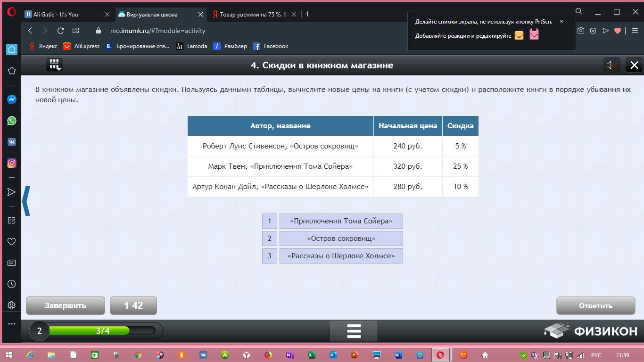Open VK in the Opera sidebar

[x=12, y=142]
